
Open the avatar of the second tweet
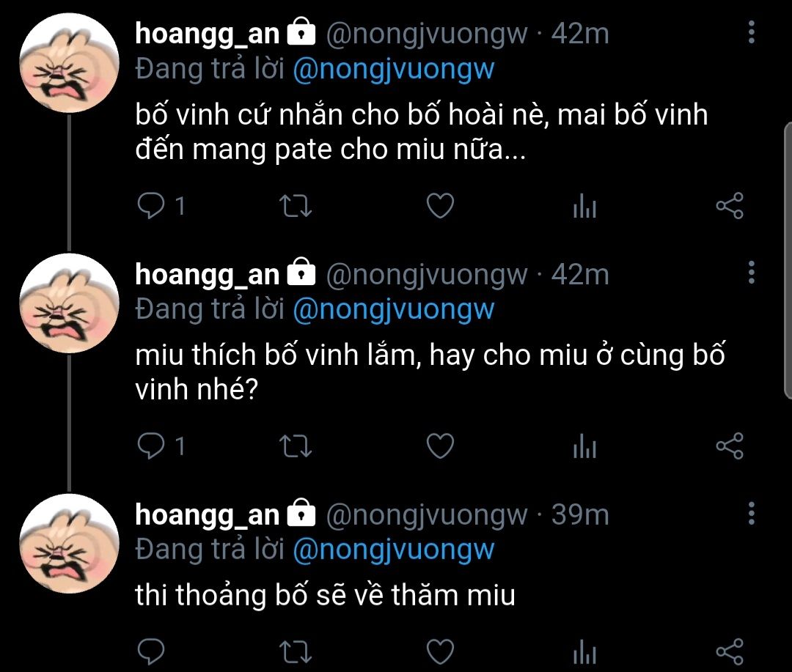click(x=69, y=303)
